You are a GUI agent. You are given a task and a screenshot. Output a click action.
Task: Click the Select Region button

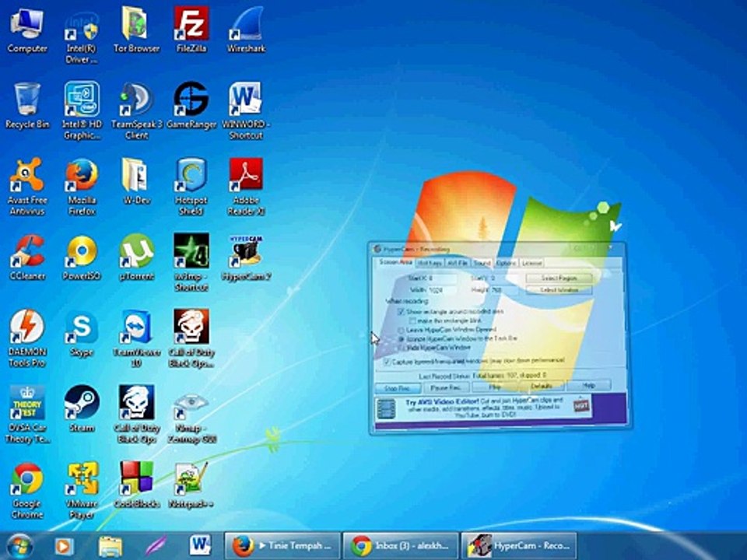(x=559, y=278)
